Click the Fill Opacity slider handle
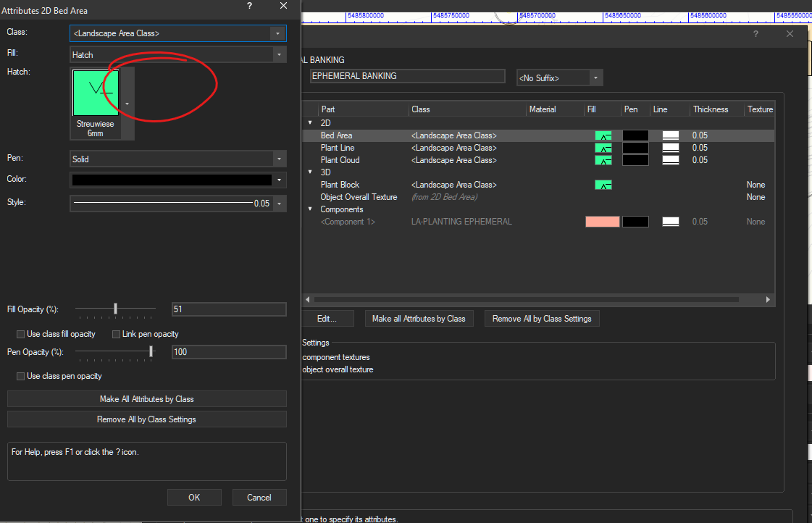 115,309
